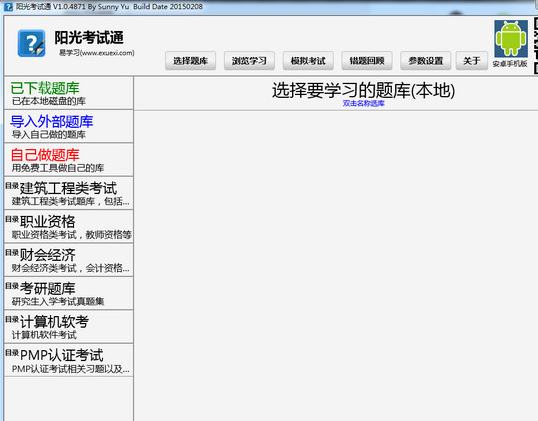Click the Android robot icon
Viewport: 538px width, 421px height.
[511, 38]
